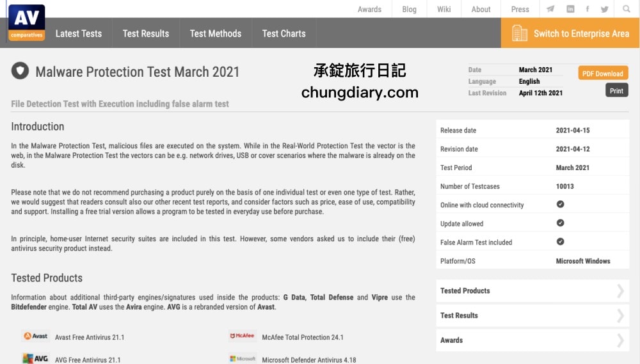This screenshot has height=364, width=640.
Task: Click Microsoft Defender Antivirus 4.18 text
Action: tap(309, 360)
